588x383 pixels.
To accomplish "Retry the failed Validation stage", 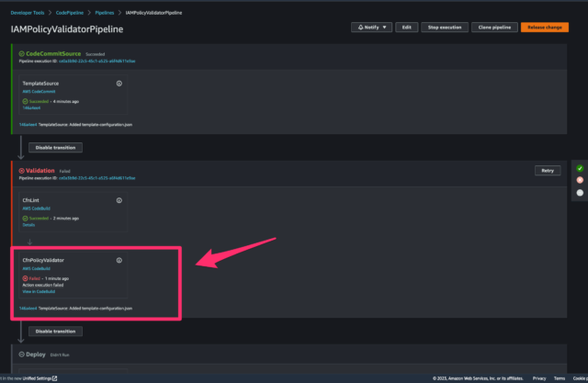I will pyautogui.click(x=548, y=171).
